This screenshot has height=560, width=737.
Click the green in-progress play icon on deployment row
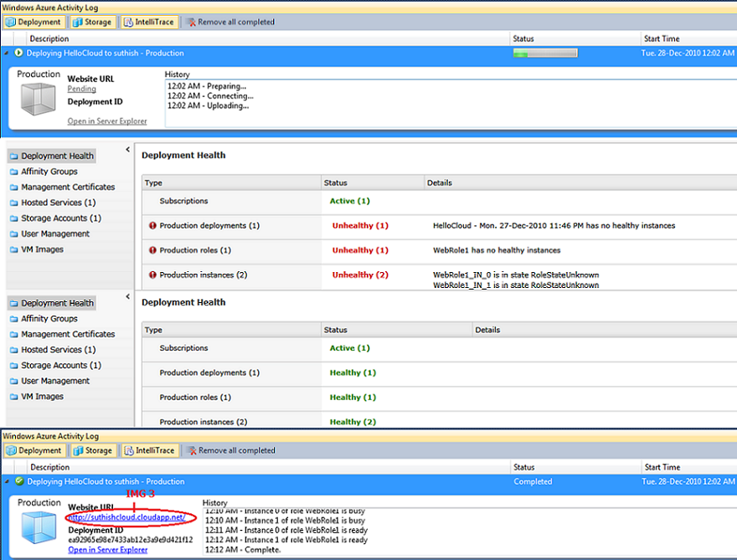[18, 53]
